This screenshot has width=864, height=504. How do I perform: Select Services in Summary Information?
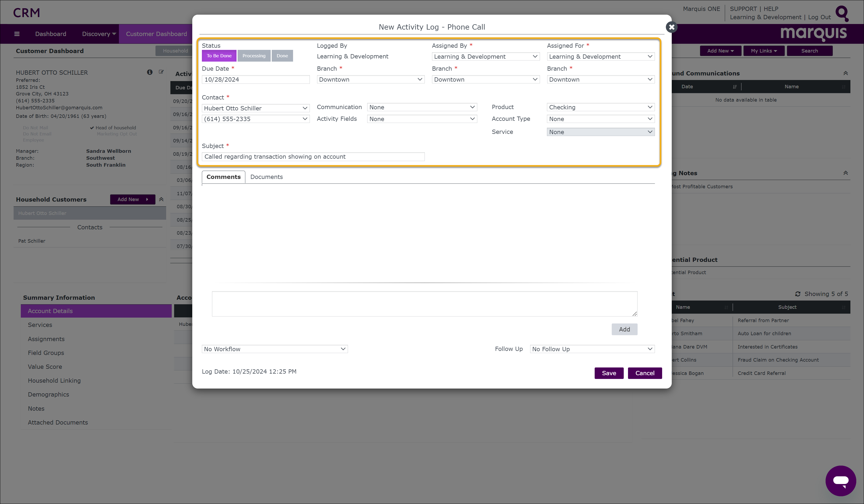(x=40, y=325)
